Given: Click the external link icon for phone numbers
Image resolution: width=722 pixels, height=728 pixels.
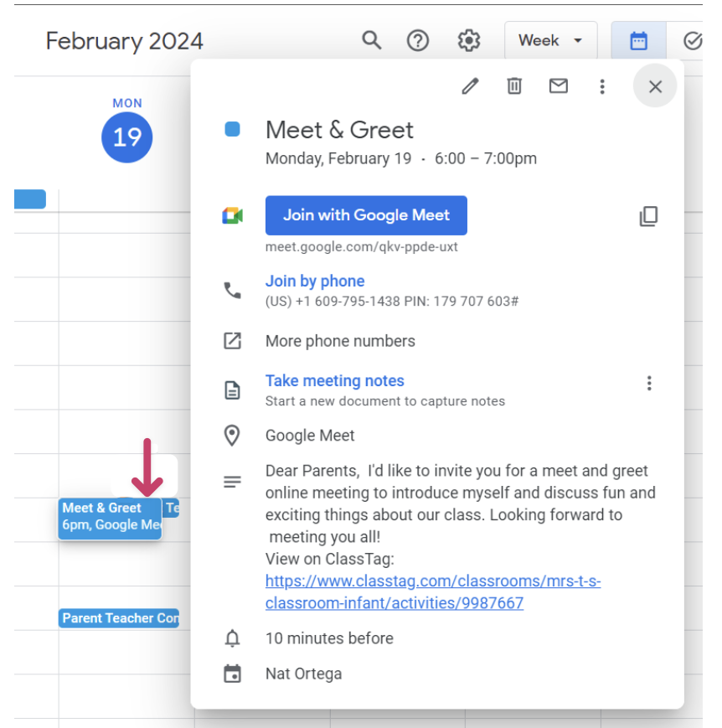Looking at the screenshot, I should tap(232, 341).
